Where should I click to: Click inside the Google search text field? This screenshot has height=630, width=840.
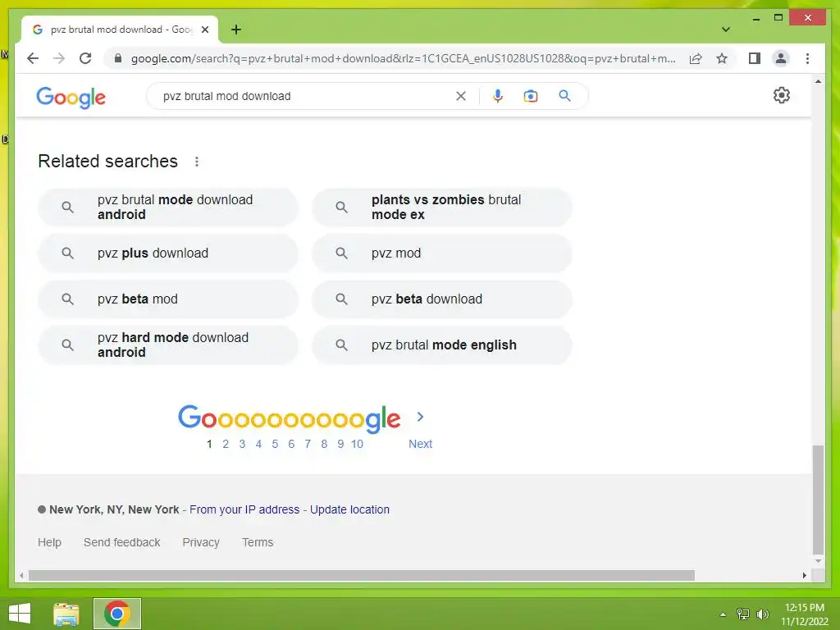(305, 96)
